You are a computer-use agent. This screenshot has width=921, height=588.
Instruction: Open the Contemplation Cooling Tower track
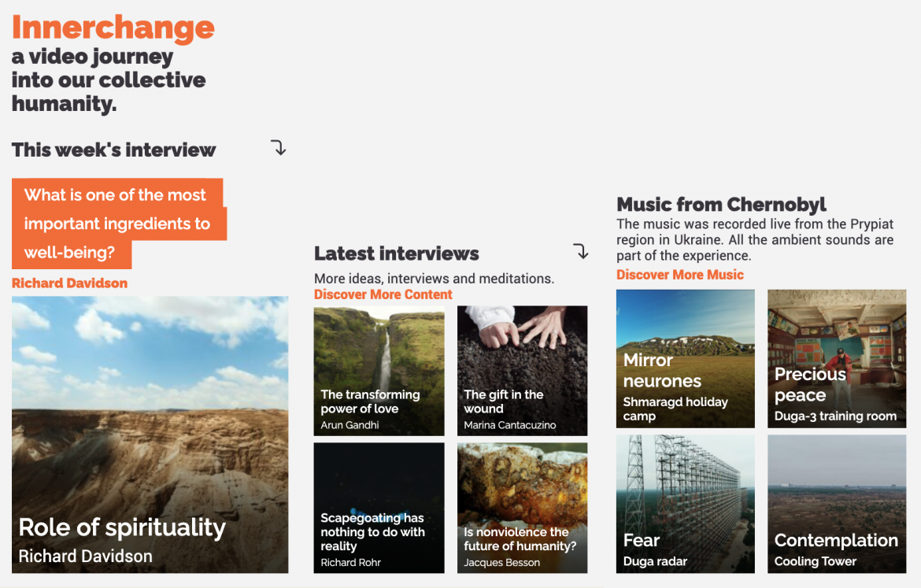point(836,504)
